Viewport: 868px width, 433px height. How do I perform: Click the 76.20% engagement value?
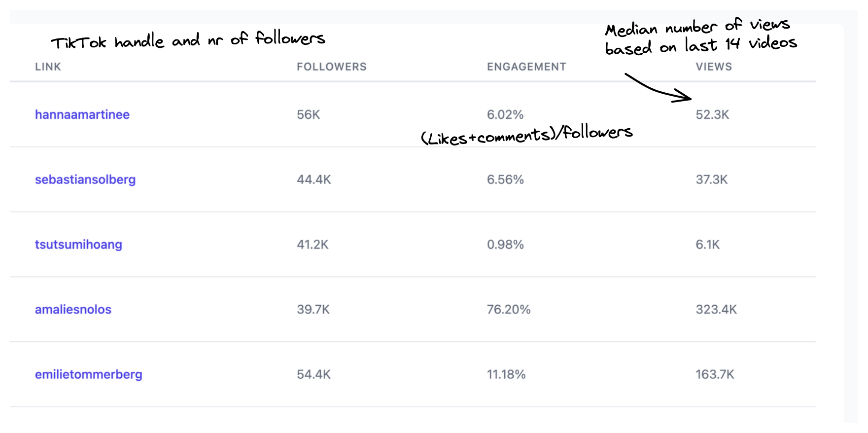tap(509, 309)
